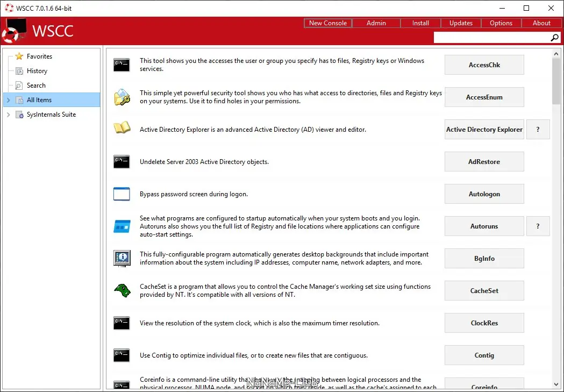Click the AccessEnum folder-and-key icon
This screenshot has height=392, width=564.
click(x=122, y=97)
